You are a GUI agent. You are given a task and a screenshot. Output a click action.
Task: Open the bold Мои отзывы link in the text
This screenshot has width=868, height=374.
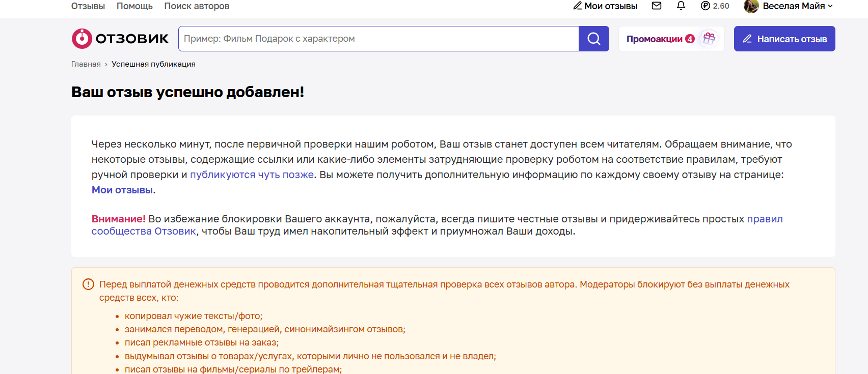[x=122, y=190]
